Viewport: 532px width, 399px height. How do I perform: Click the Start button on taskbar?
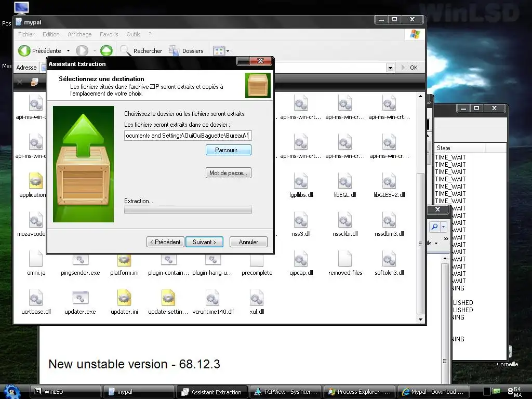coord(12,392)
